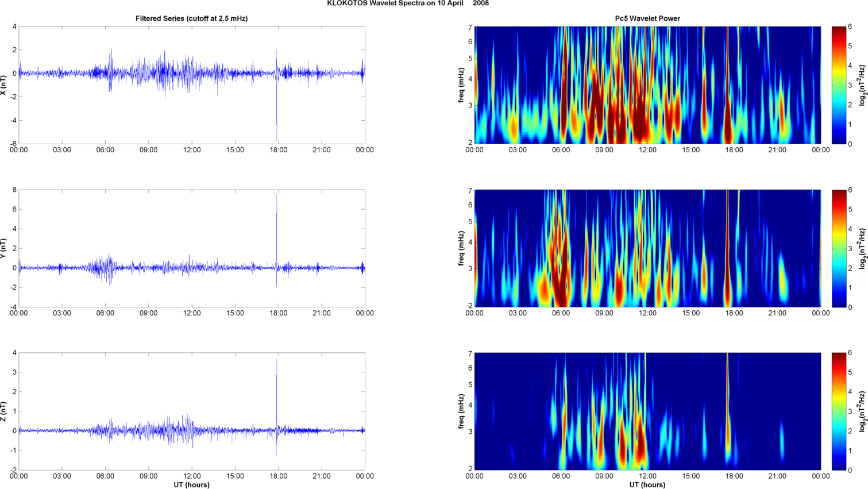Click the -6 tick on the X (nT) axis
The width and height of the screenshot is (868, 489).
[x=13, y=144]
